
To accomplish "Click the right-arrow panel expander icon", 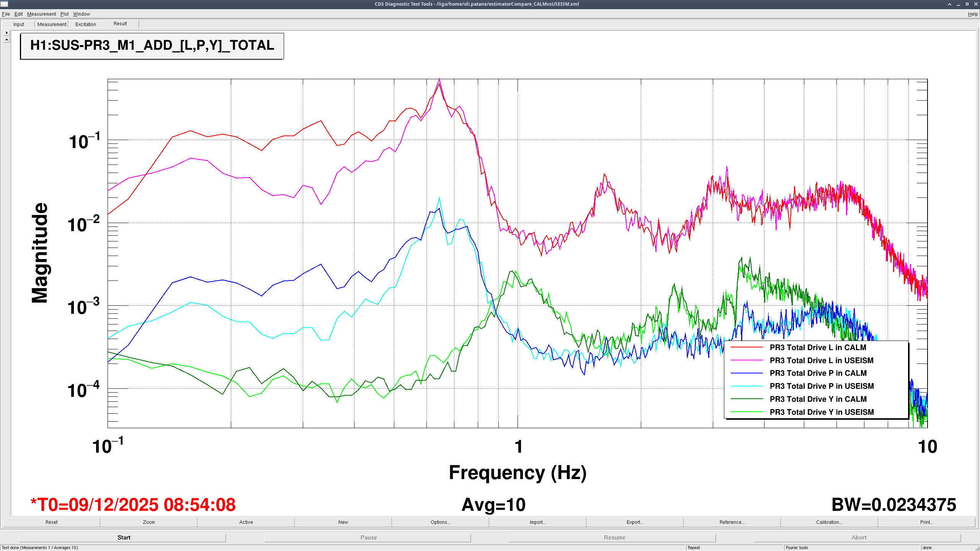I will pos(7,33).
